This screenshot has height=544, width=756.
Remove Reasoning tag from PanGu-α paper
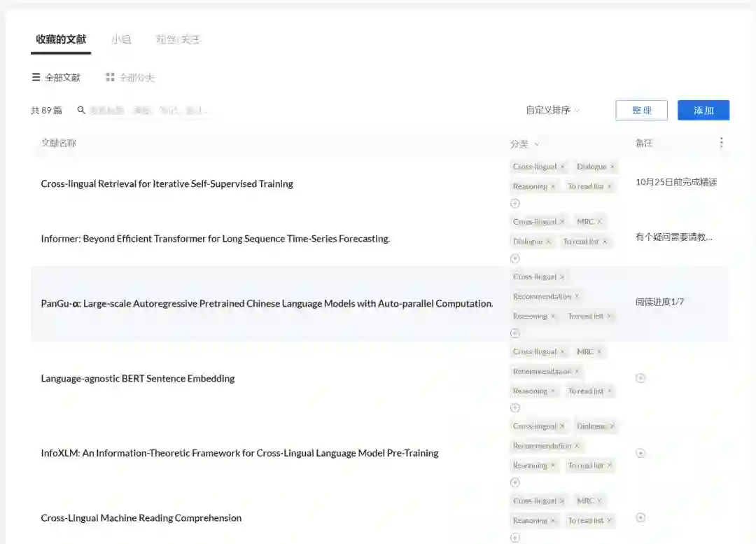tap(553, 316)
